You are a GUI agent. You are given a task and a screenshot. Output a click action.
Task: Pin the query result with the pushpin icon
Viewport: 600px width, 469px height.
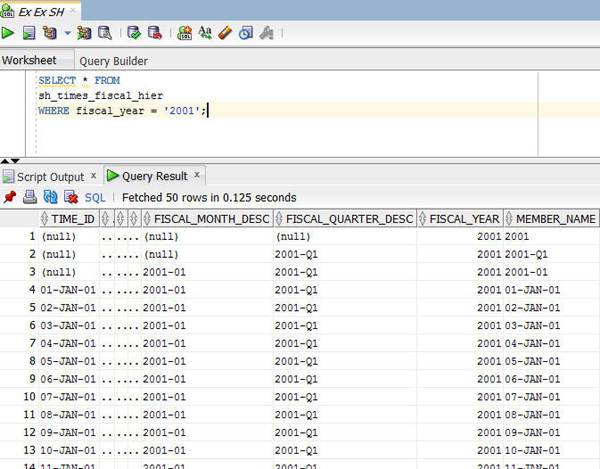[x=9, y=197]
